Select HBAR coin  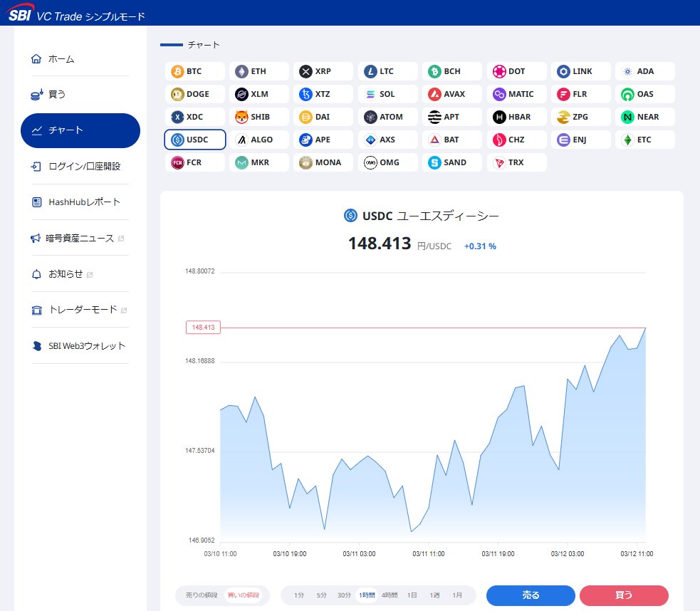click(516, 117)
